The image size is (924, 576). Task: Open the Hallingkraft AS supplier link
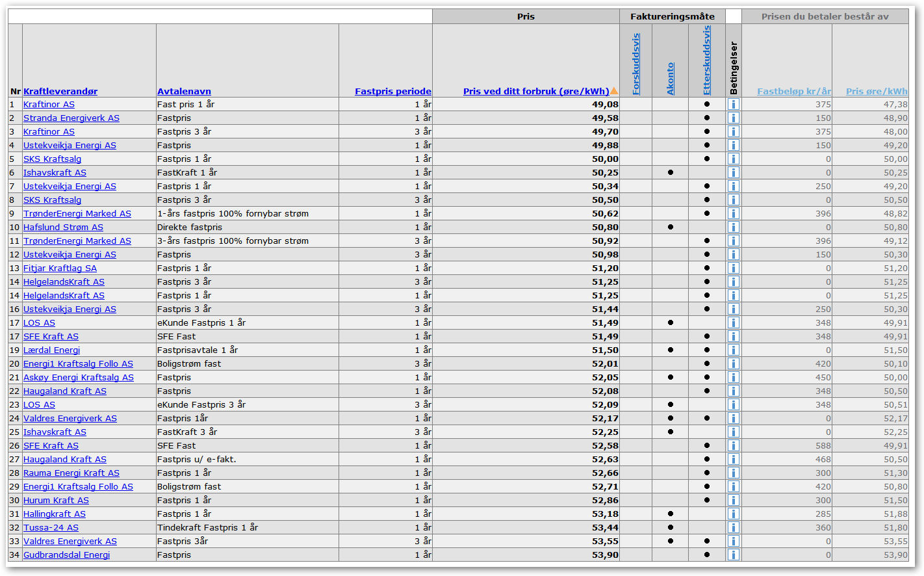55,514
